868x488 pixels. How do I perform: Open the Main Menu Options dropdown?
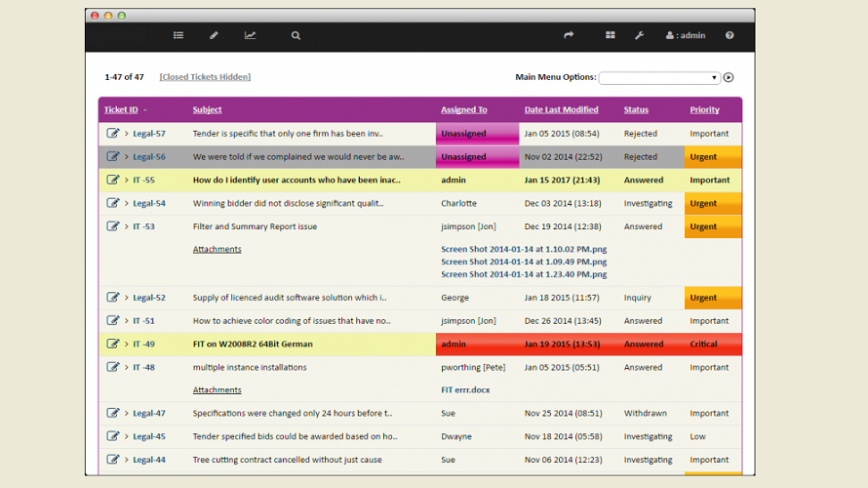click(659, 78)
